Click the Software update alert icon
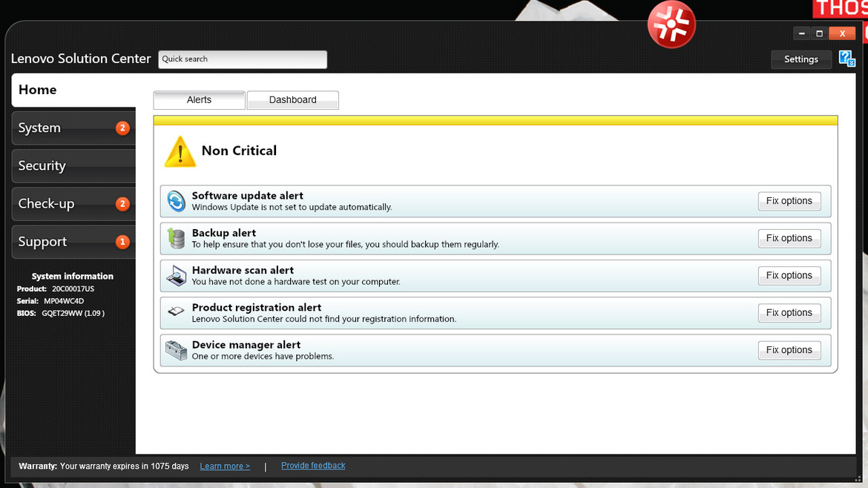Viewport: 868px width, 488px height. [176, 201]
